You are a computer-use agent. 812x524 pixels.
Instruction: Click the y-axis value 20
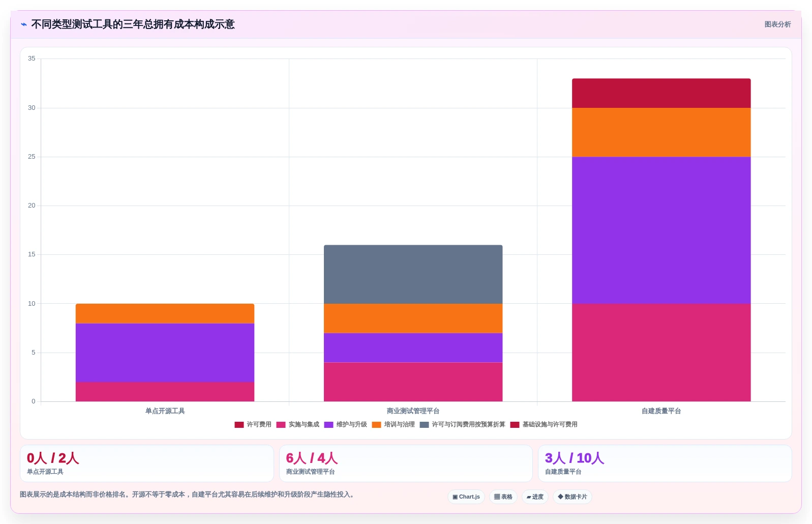click(32, 206)
